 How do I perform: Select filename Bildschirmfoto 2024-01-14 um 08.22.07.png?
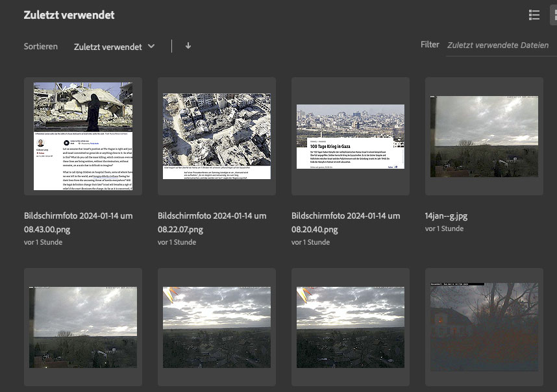click(212, 222)
